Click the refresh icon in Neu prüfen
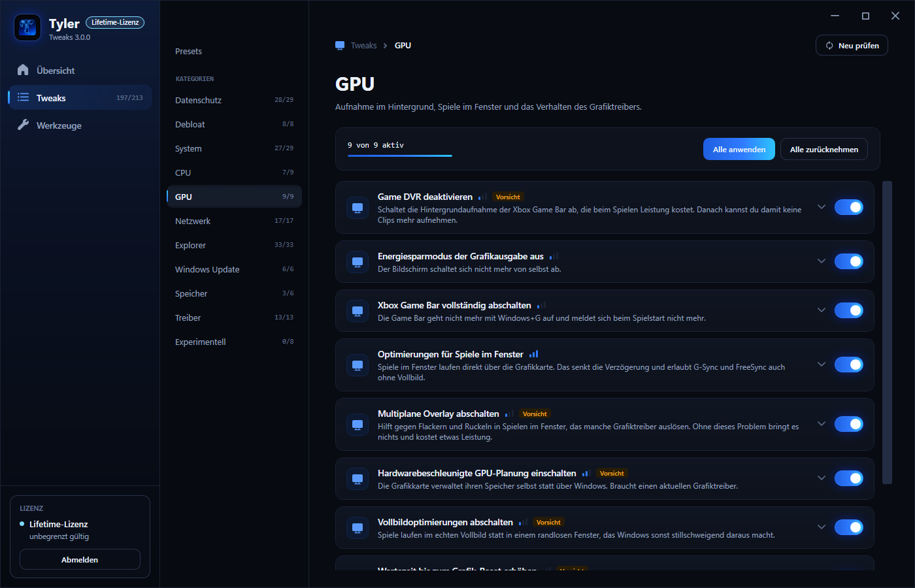Screen dimensions: 915x588 tap(829, 45)
